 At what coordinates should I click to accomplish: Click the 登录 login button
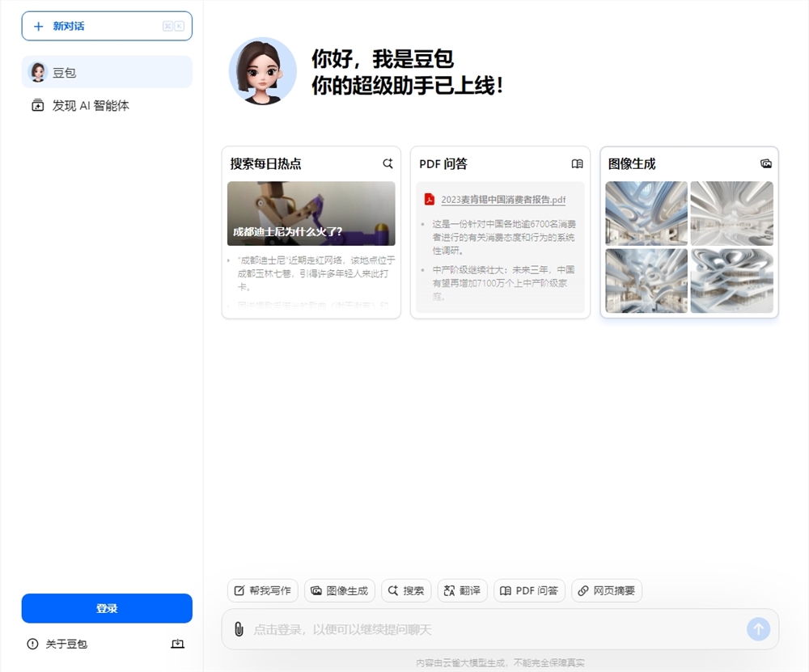106,608
